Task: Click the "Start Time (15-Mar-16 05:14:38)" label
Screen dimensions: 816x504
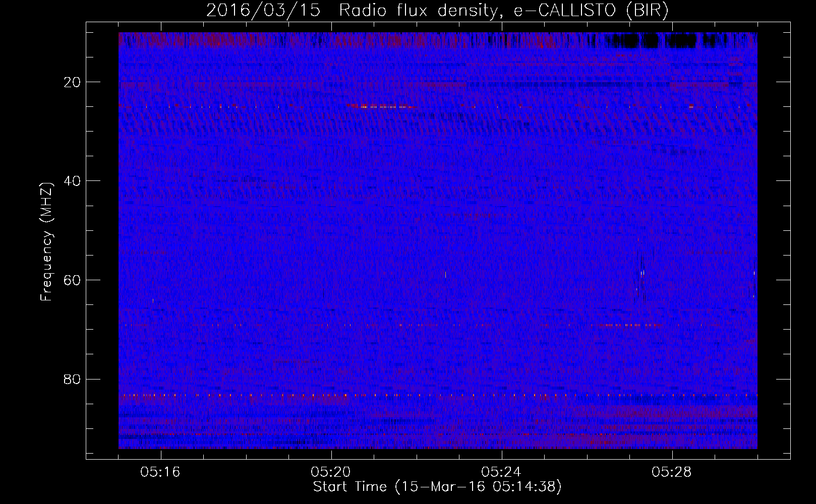Action: click(x=437, y=487)
